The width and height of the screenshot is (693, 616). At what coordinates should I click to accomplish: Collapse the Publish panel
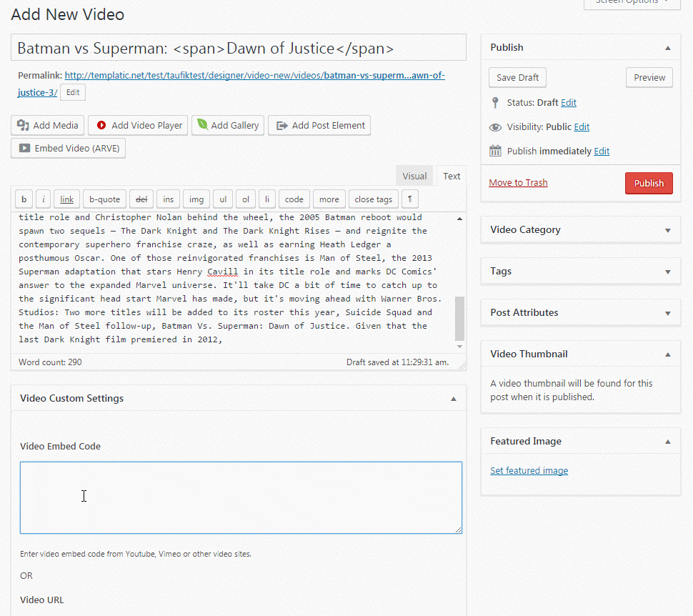tap(668, 48)
